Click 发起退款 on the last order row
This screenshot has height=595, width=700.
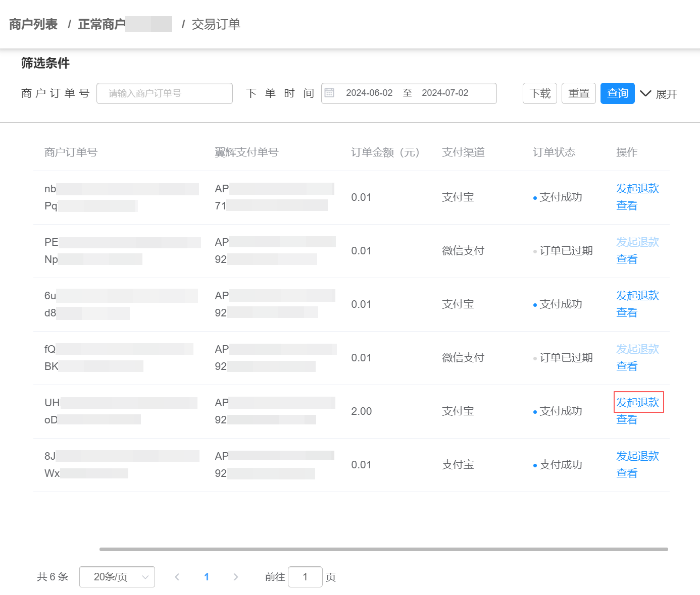(637, 456)
